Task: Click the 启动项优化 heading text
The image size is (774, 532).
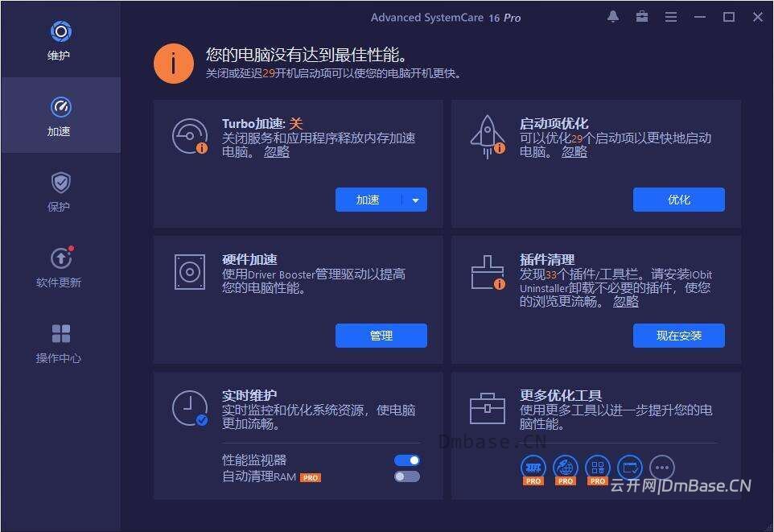Action: [554, 123]
